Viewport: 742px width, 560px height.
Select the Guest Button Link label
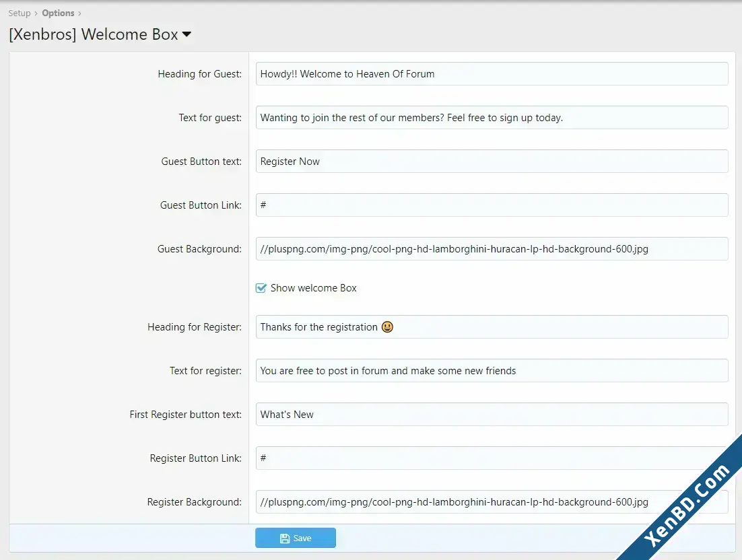click(201, 205)
